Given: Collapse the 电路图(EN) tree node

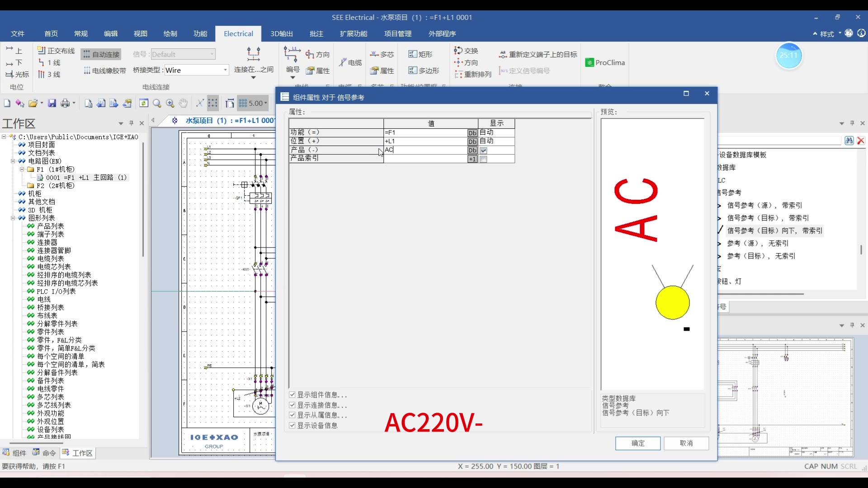Looking at the screenshot, I should (x=13, y=161).
